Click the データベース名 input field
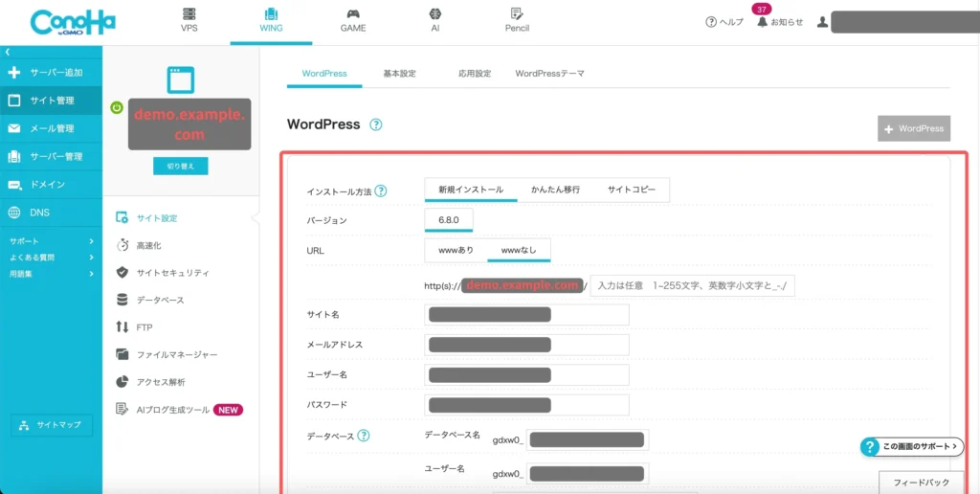This screenshot has height=494, width=980. coord(588,439)
